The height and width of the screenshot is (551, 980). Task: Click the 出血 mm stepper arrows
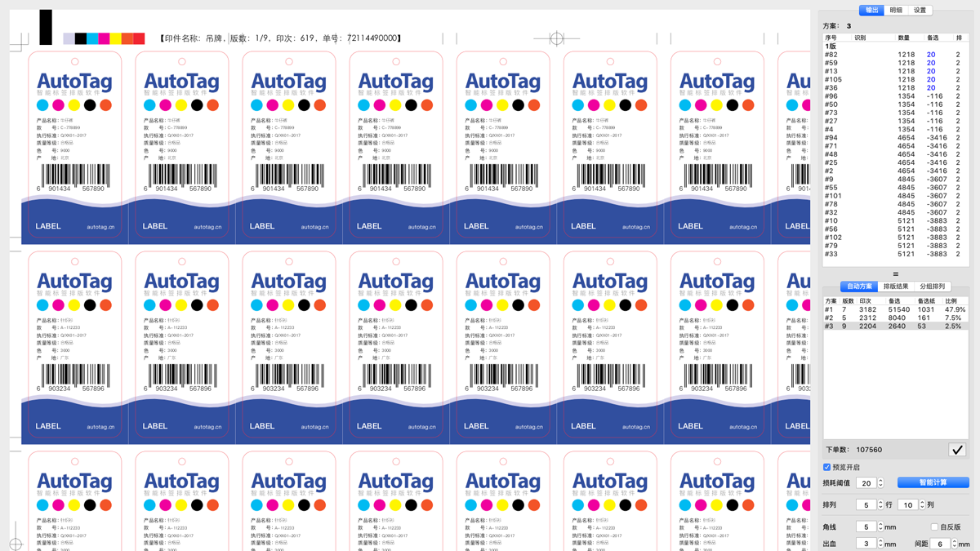880,544
